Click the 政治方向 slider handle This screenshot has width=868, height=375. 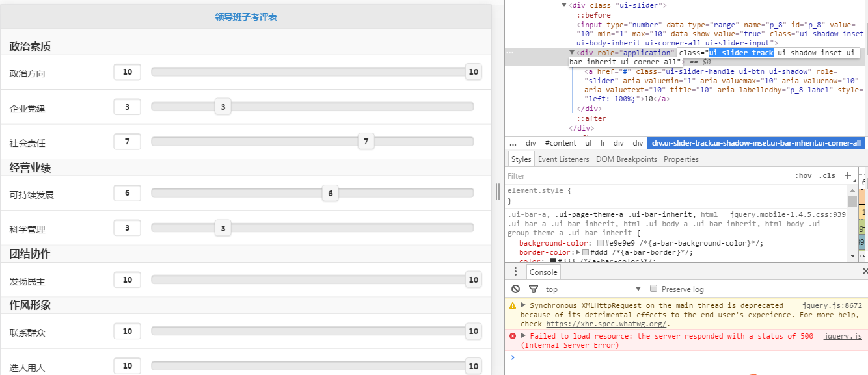(474, 72)
